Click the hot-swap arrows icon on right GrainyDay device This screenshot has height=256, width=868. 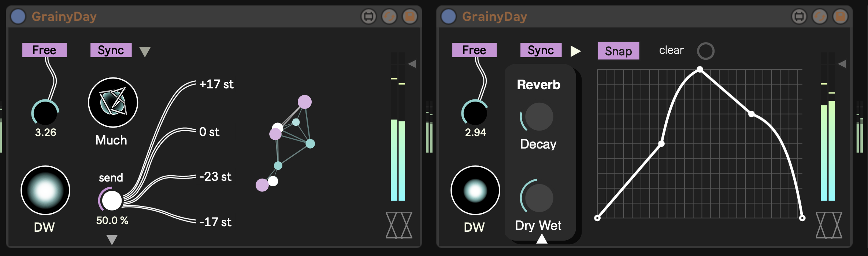click(820, 17)
